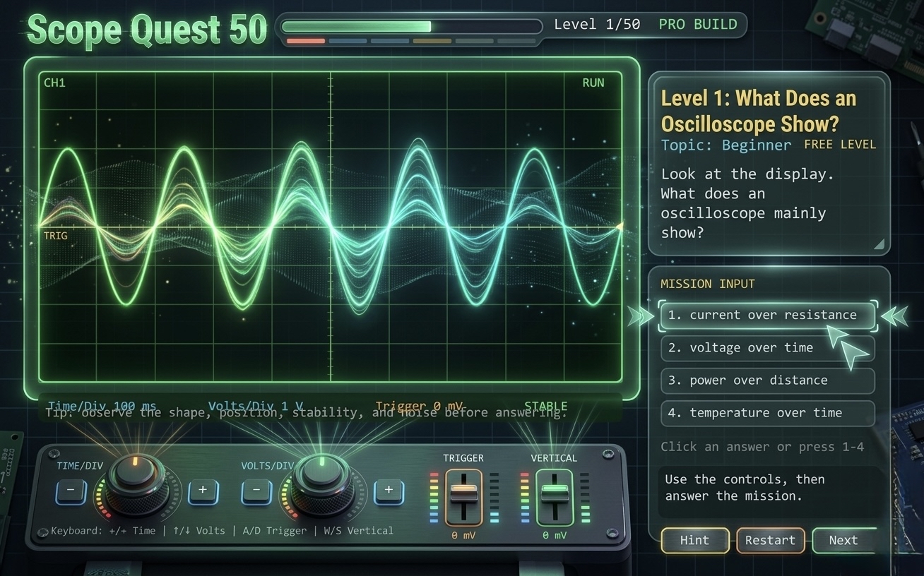Click the Level 1/50 counter
The width and height of the screenshot is (924, 576).
[597, 25]
